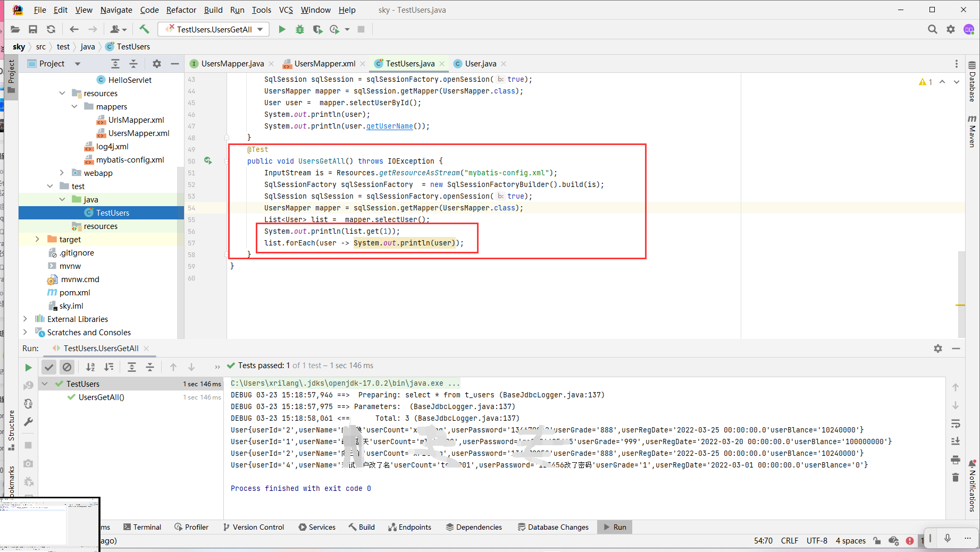Screen dimensions: 980x552
Task: Hide the Project tool window
Action: coord(174,64)
